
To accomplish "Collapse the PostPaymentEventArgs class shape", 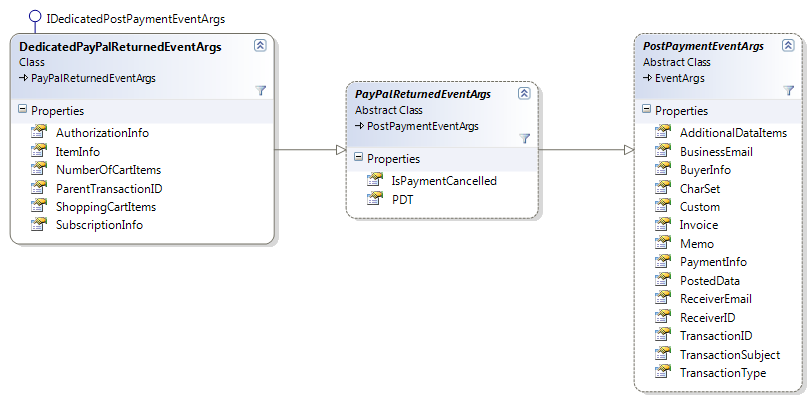I will click(788, 45).
